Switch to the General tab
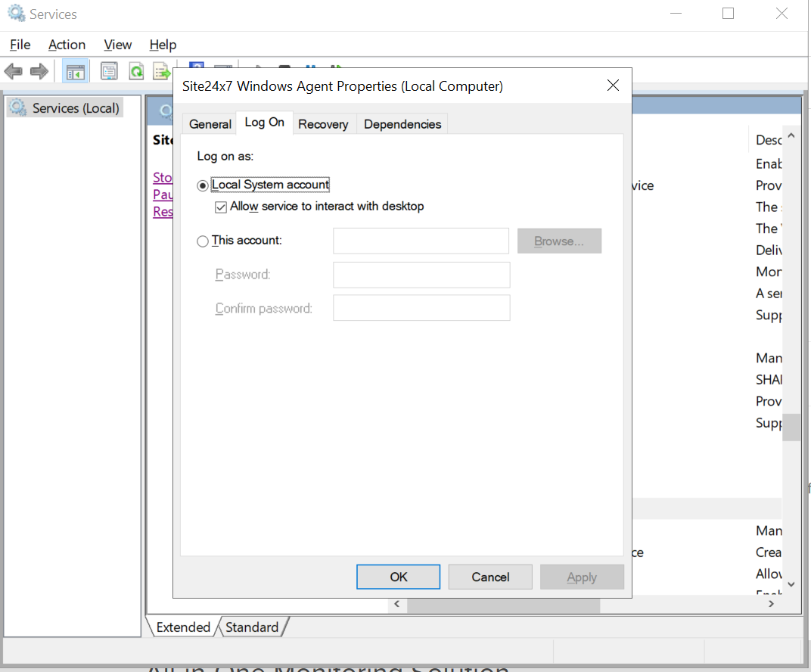 pos(210,124)
